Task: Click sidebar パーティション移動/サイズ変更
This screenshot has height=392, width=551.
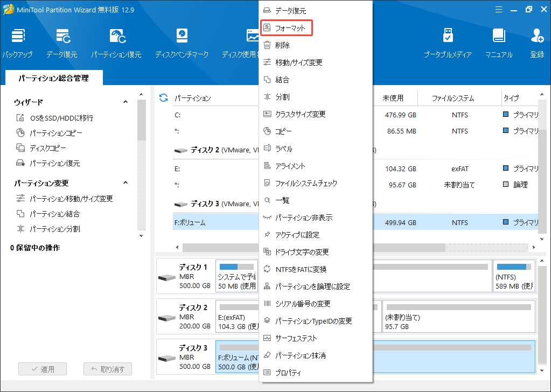Action: 65,199
